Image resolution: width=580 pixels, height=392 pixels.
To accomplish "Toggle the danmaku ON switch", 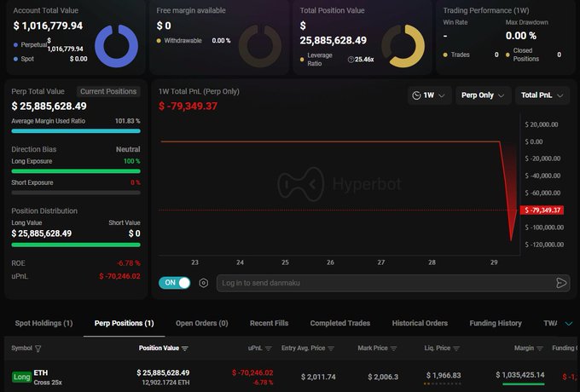I will click(174, 283).
